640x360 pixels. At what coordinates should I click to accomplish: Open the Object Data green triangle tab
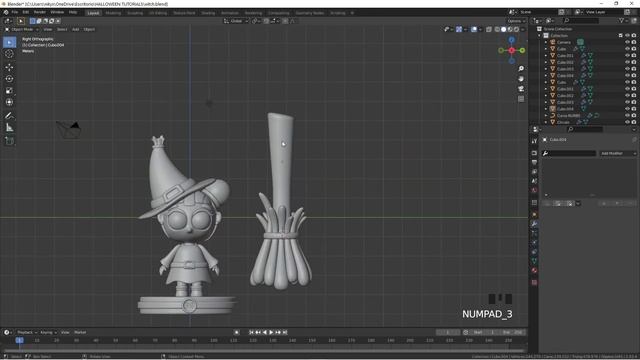pyautogui.click(x=534, y=261)
